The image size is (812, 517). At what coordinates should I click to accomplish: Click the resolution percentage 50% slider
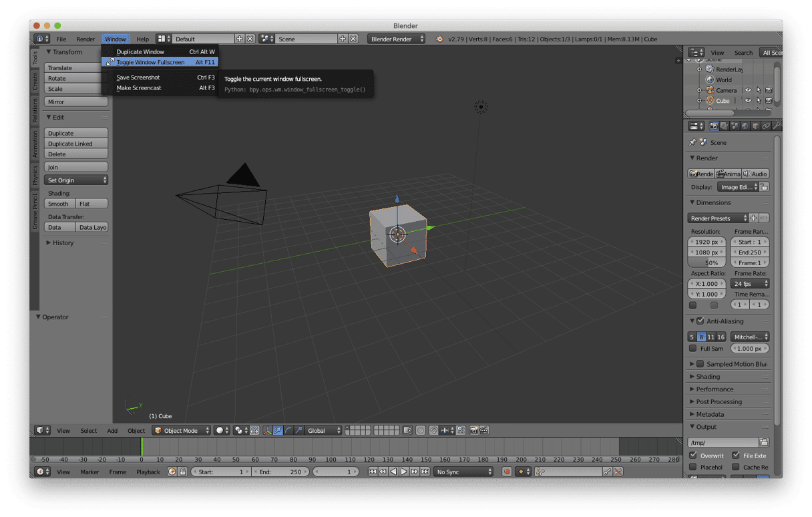pos(707,263)
